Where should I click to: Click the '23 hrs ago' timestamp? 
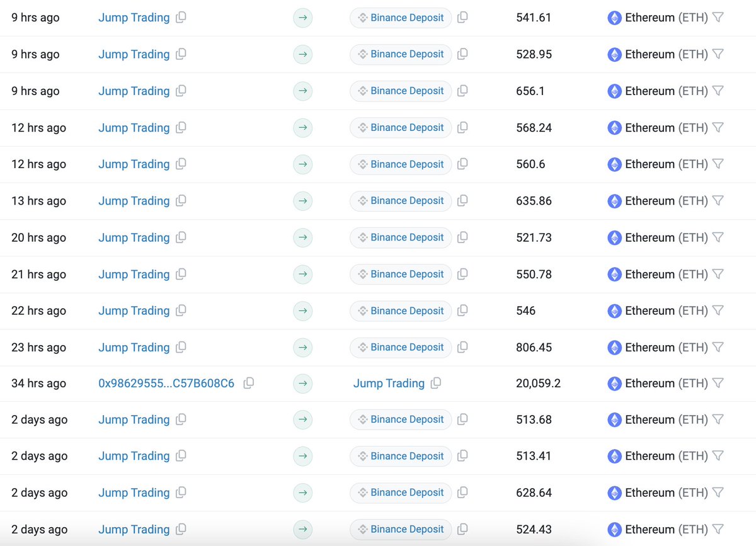38,347
